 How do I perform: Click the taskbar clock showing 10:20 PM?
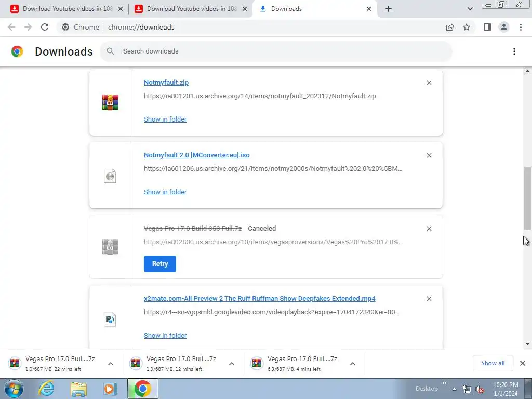click(x=506, y=389)
